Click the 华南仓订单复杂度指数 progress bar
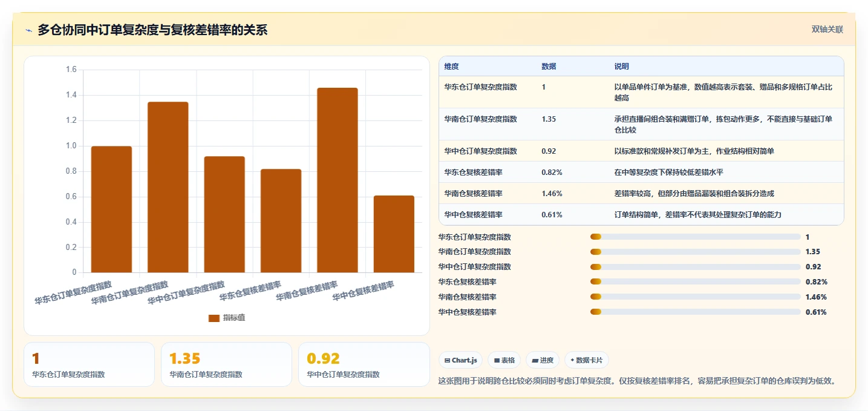The height and width of the screenshot is (411, 868). (696, 252)
